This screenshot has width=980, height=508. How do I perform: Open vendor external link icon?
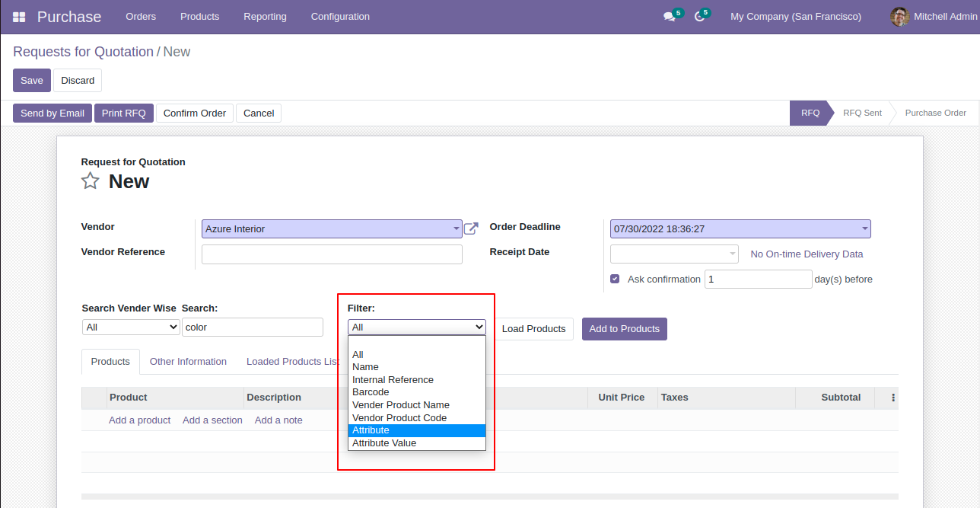[471, 228]
